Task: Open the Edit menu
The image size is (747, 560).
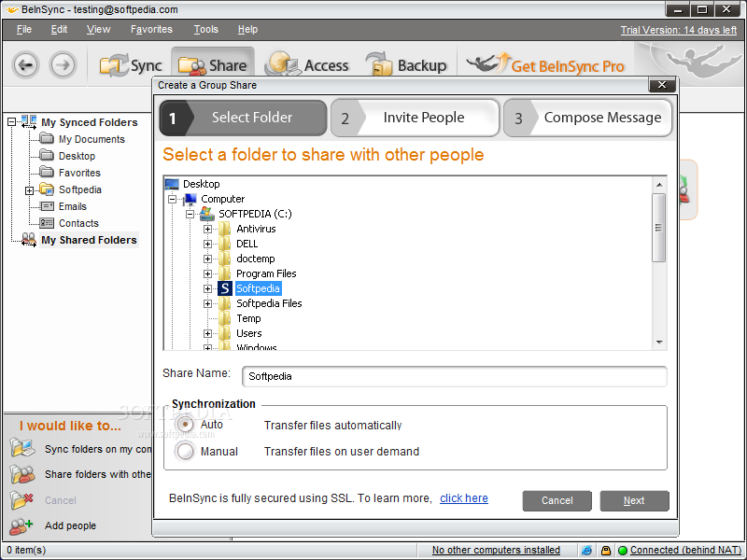Action: 59,30
